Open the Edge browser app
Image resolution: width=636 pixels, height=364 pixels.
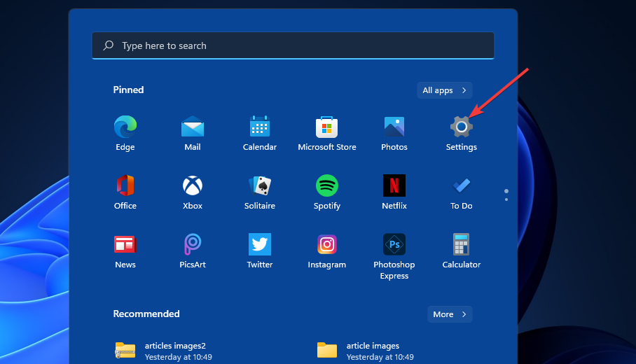tap(125, 134)
